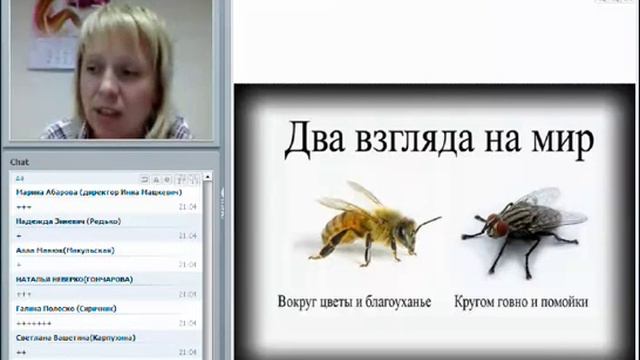Click the +++ message under Марина Абарова
The width and height of the screenshot is (640, 360).
coord(24,207)
